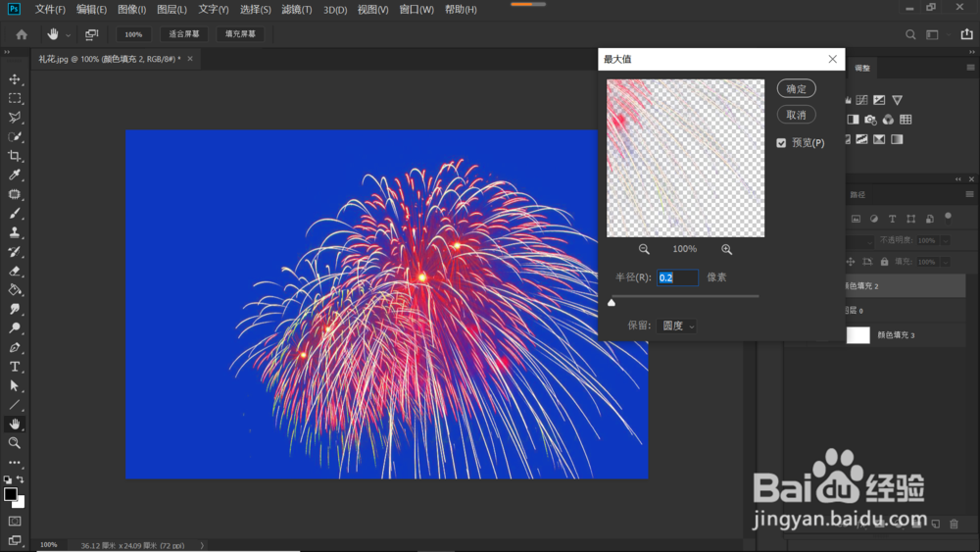Select the Move tool
Viewport: 980px width, 552px height.
[x=15, y=79]
